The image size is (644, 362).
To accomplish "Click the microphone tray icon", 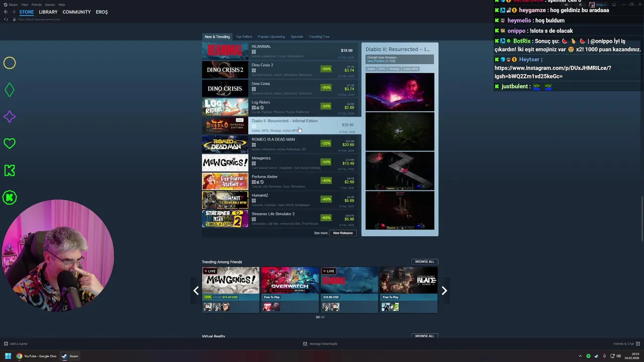I will click(x=603, y=356).
